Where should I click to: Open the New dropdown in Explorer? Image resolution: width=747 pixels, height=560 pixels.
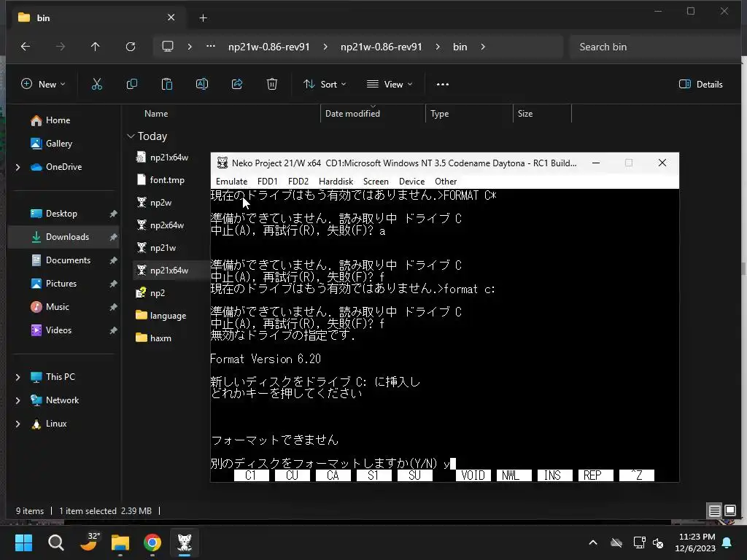coord(43,85)
